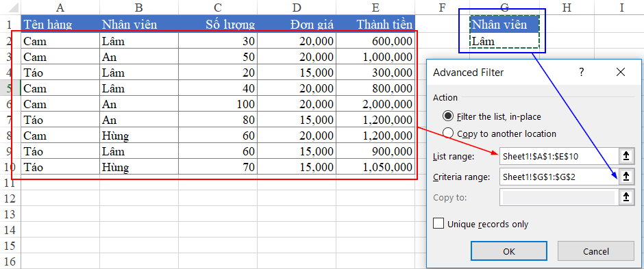Click quantity cell with value 70

click(x=218, y=167)
